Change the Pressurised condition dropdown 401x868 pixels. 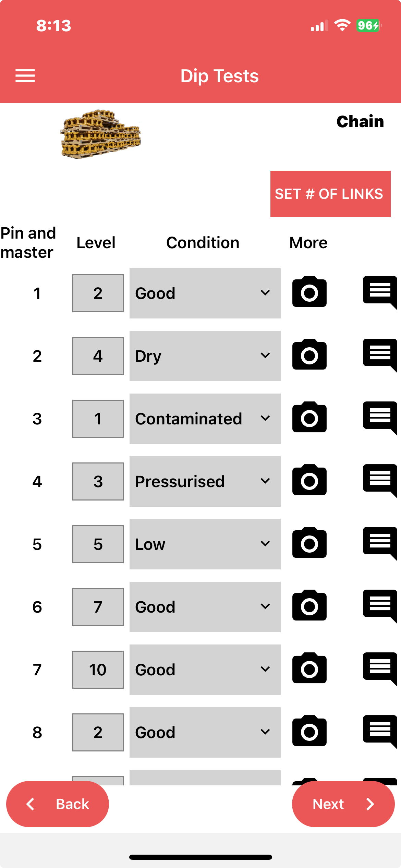click(205, 481)
